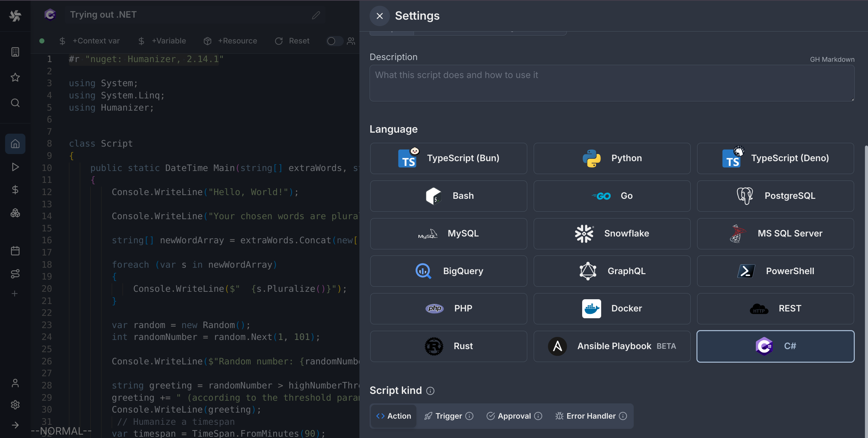Select the Docker language option

(x=612, y=308)
